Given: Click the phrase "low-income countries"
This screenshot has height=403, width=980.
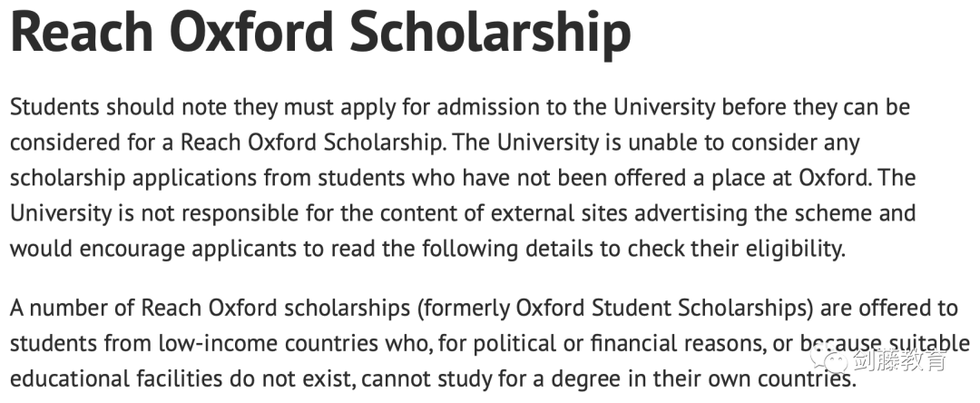Looking at the screenshot, I should 268,344.
